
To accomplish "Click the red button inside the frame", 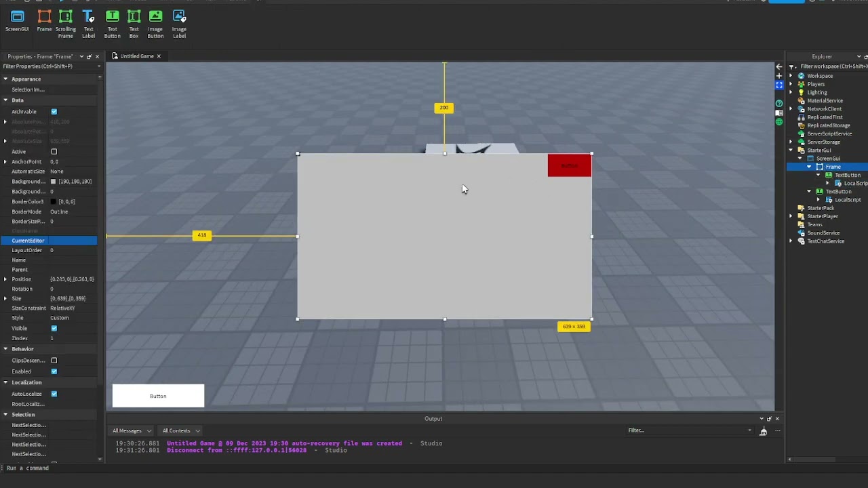I will pyautogui.click(x=570, y=166).
